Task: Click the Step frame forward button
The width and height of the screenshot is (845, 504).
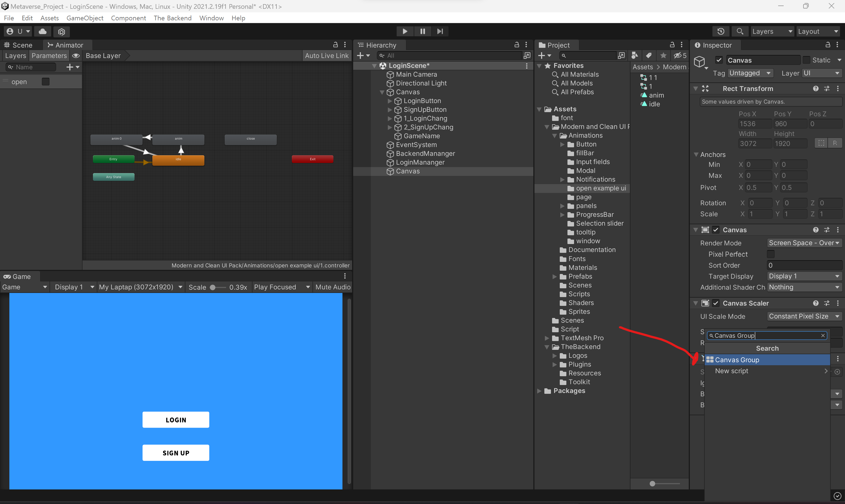Action: (440, 31)
